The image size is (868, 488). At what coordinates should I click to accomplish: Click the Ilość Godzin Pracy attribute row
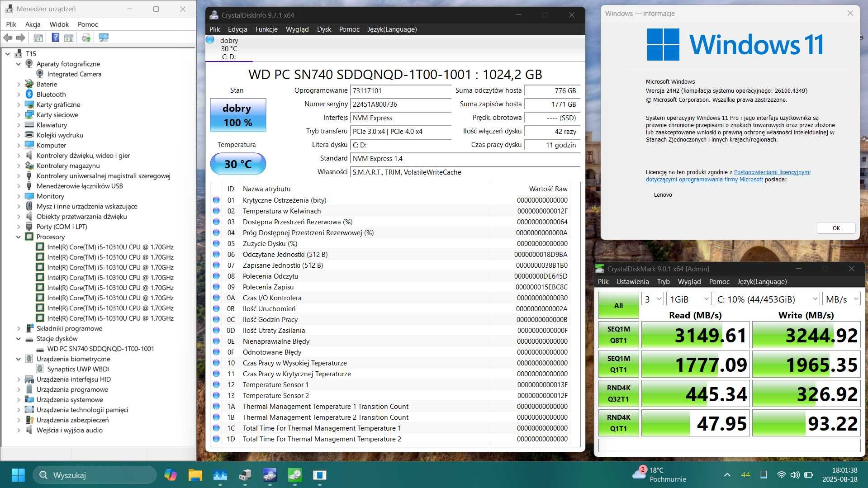[x=390, y=320]
